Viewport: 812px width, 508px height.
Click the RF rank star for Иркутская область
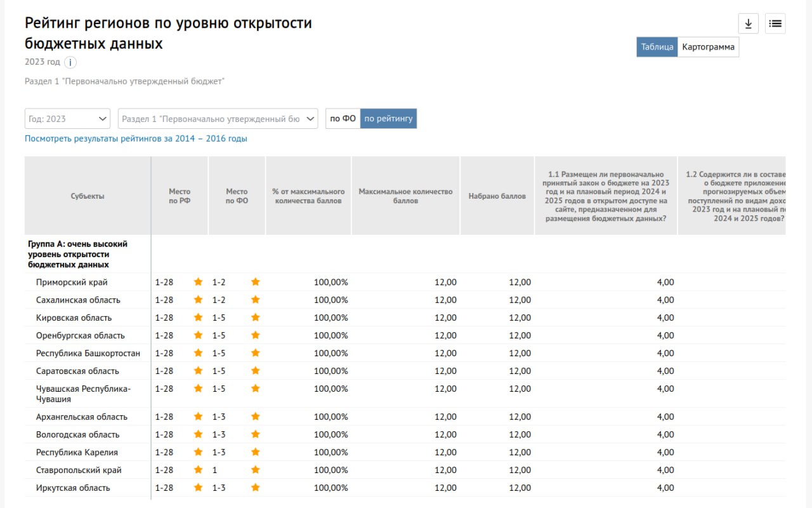coord(198,488)
